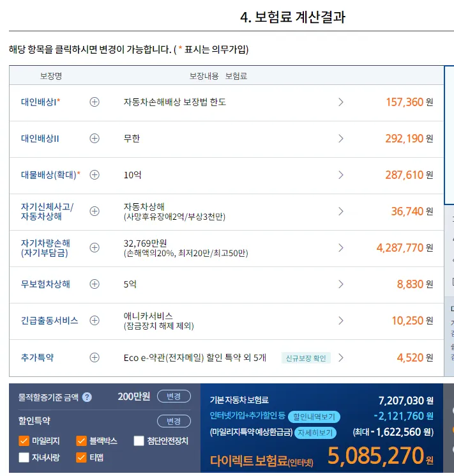Click 변경 button for 할인특약

click(x=174, y=421)
